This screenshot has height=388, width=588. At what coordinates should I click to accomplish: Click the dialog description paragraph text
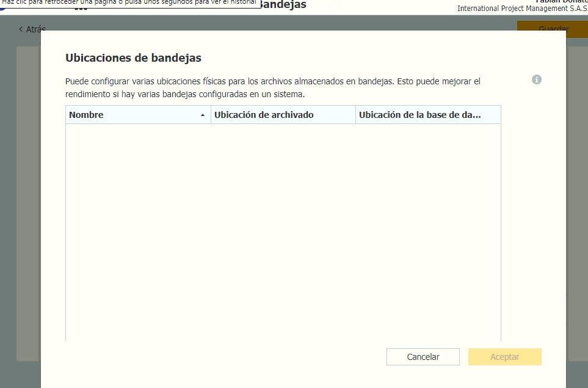[x=272, y=88]
